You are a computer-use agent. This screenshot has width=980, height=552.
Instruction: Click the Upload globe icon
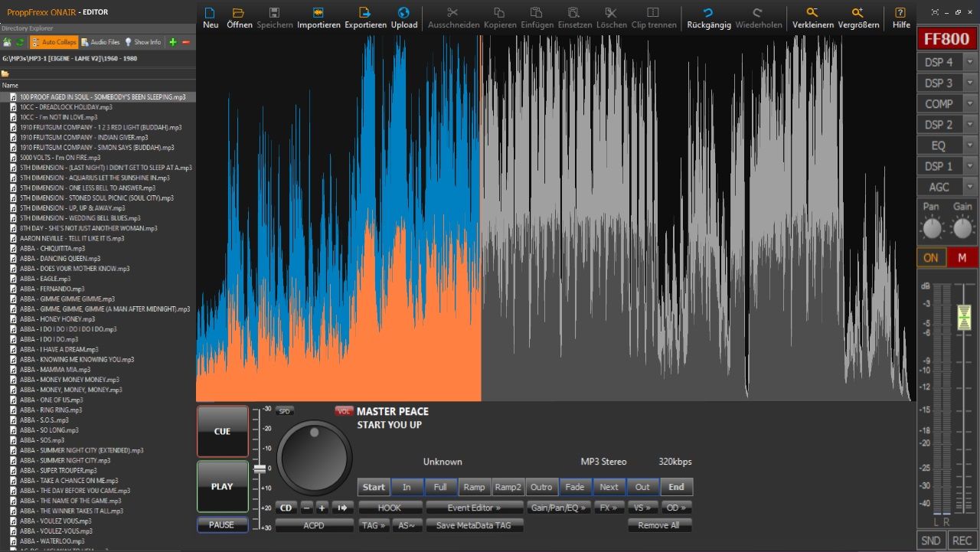404,13
